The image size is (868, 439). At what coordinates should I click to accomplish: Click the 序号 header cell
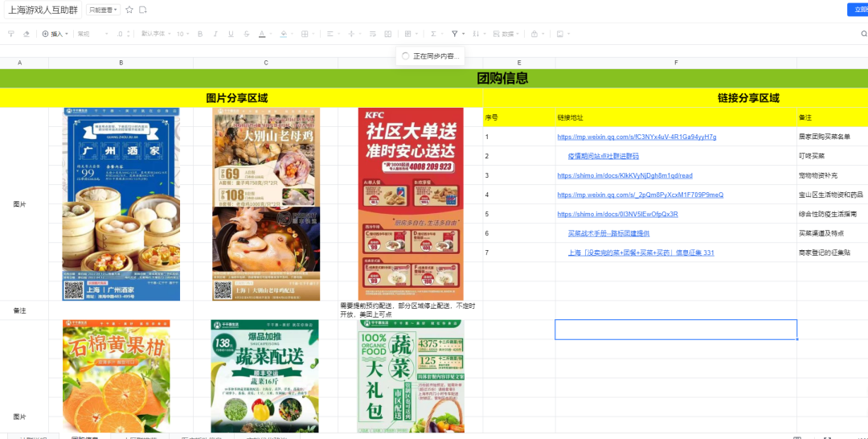[519, 117]
